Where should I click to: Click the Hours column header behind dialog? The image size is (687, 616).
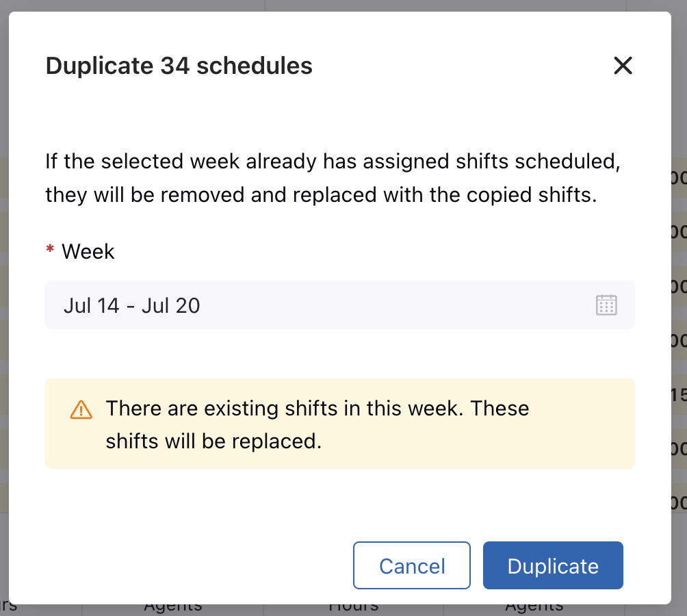click(x=354, y=608)
